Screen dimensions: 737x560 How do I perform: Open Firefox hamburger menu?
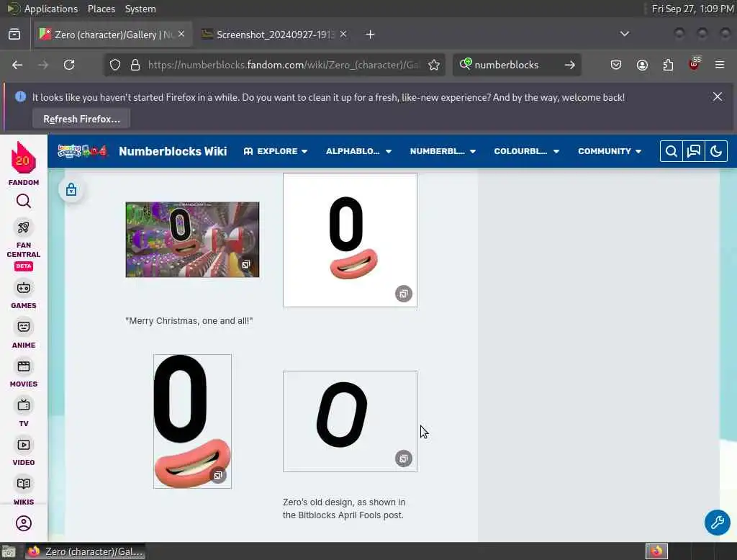(720, 65)
